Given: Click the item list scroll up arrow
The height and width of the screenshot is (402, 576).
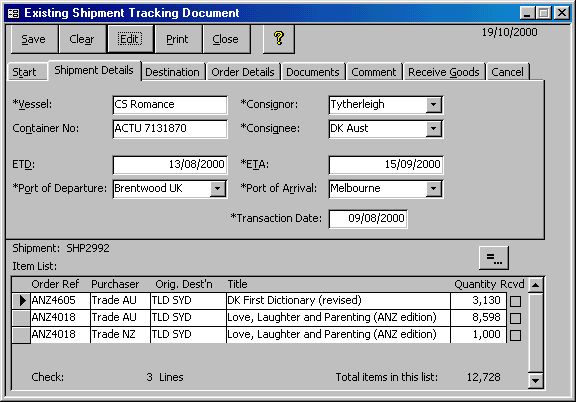Looking at the screenshot, I should point(536,285).
